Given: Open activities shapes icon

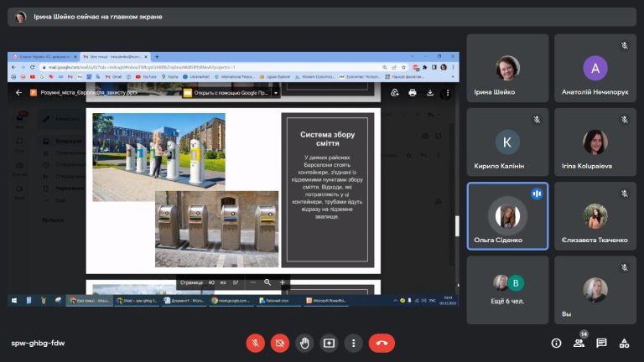Looking at the screenshot, I should (x=624, y=343).
